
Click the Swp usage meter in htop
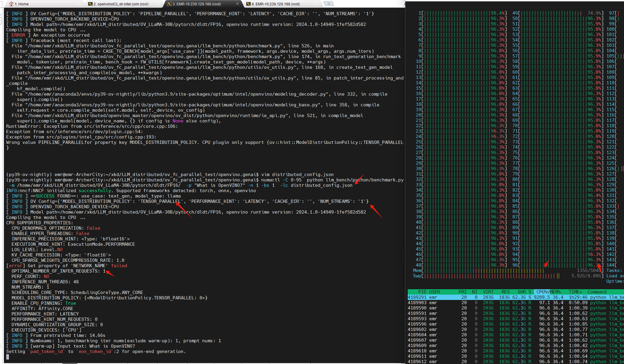tap(508, 276)
